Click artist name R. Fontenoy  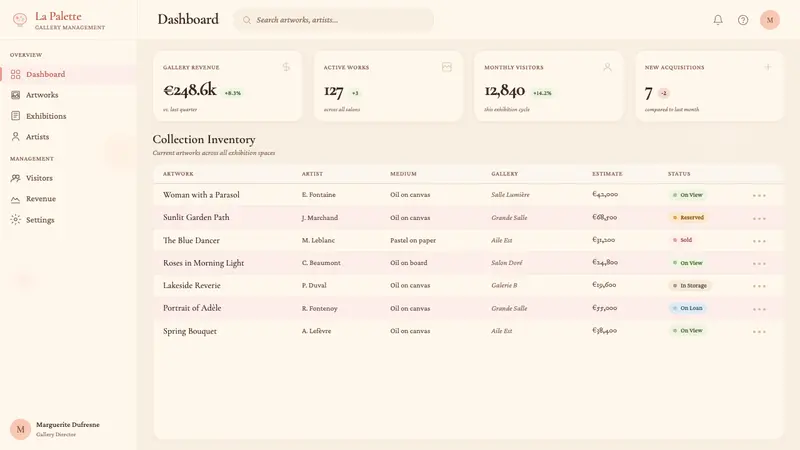pyautogui.click(x=319, y=308)
